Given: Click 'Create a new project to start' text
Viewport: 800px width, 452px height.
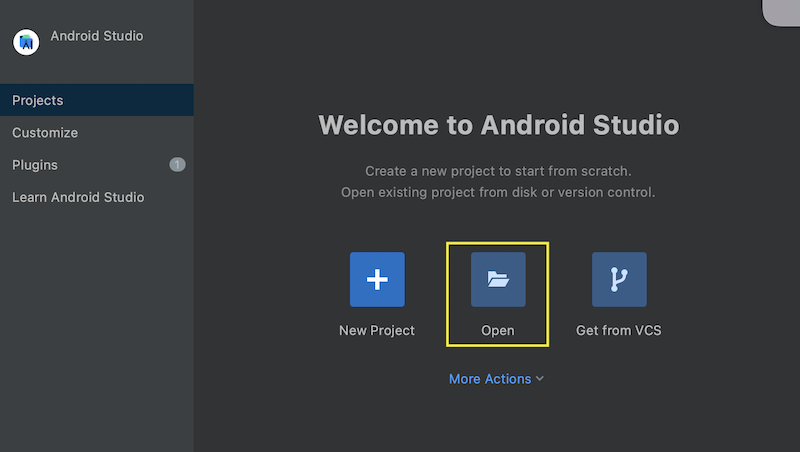Looking at the screenshot, I should [498, 171].
